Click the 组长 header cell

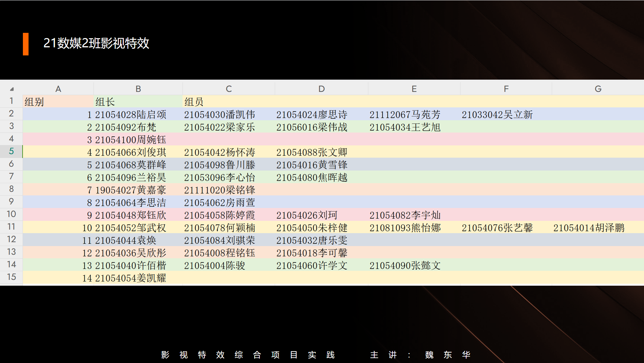tap(105, 102)
